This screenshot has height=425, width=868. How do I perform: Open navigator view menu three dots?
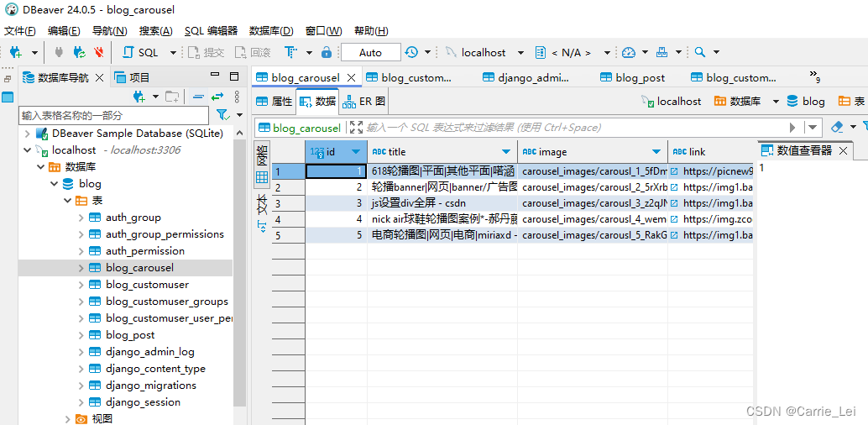click(x=237, y=97)
